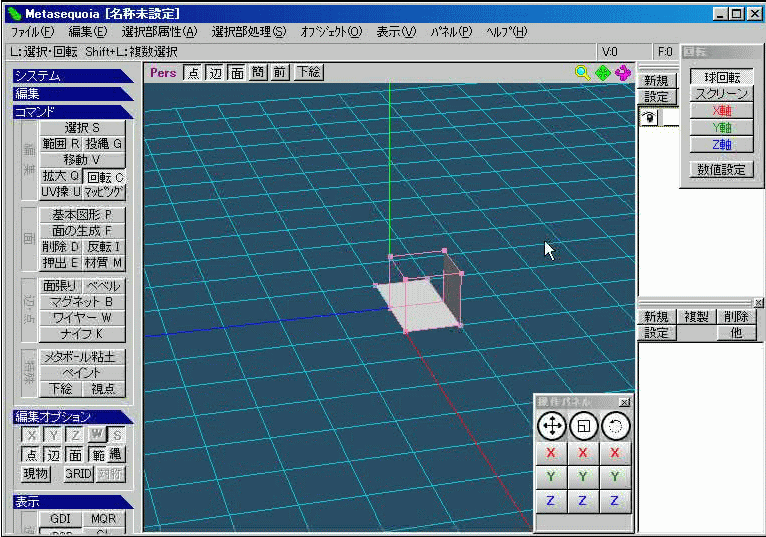Open the 表示(V) menu
Image resolution: width=766 pixels, height=537 pixels.
click(x=396, y=32)
